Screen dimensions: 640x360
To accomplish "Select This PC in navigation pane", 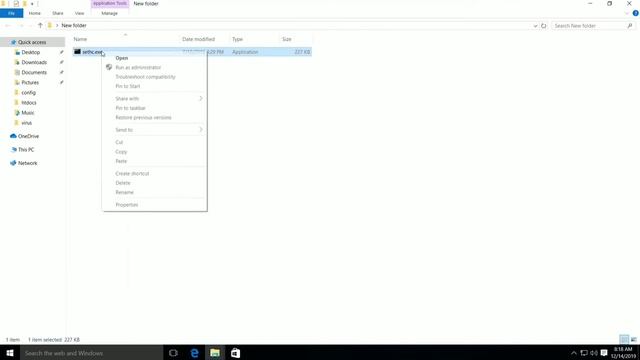I will (26, 149).
